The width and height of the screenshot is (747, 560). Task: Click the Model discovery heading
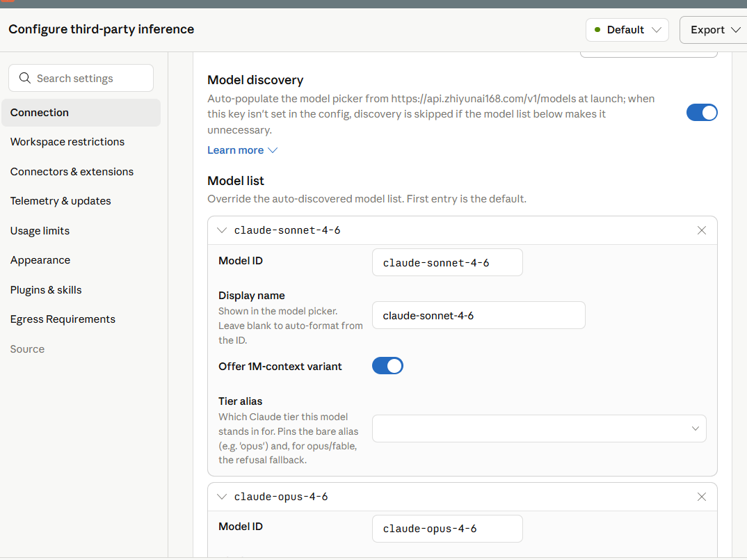point(255,80)
